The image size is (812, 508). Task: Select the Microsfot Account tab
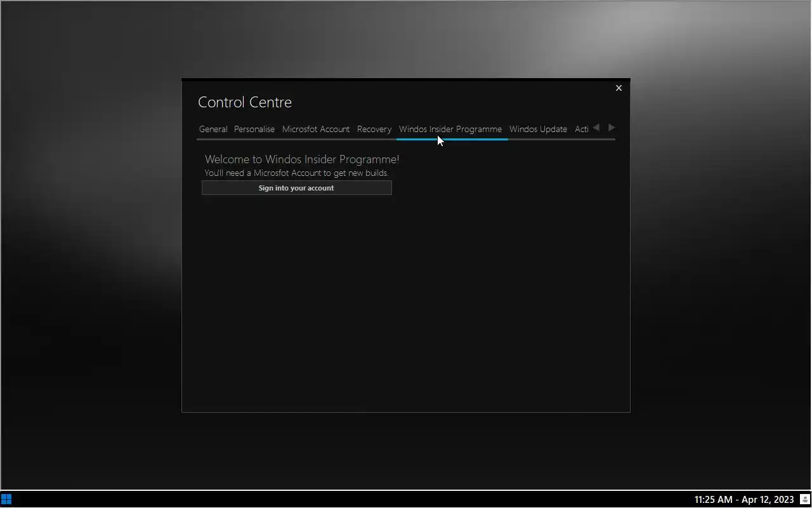(316, 129)
